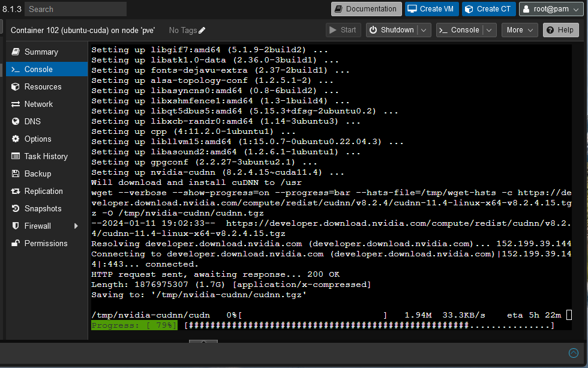Open the Backup section
This screenshot has height=368, width=588.
pos(47,173)
